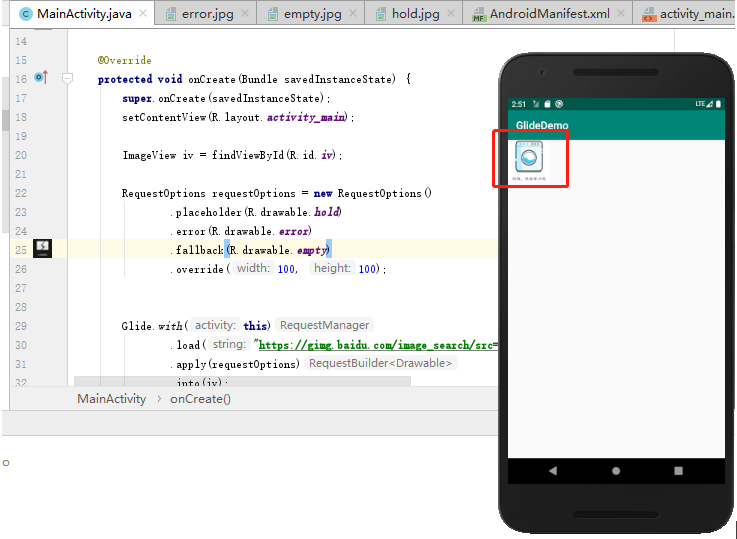737x539 pixels.
Task: Close the MainActivity.java tab
Action: click(144, 14)
